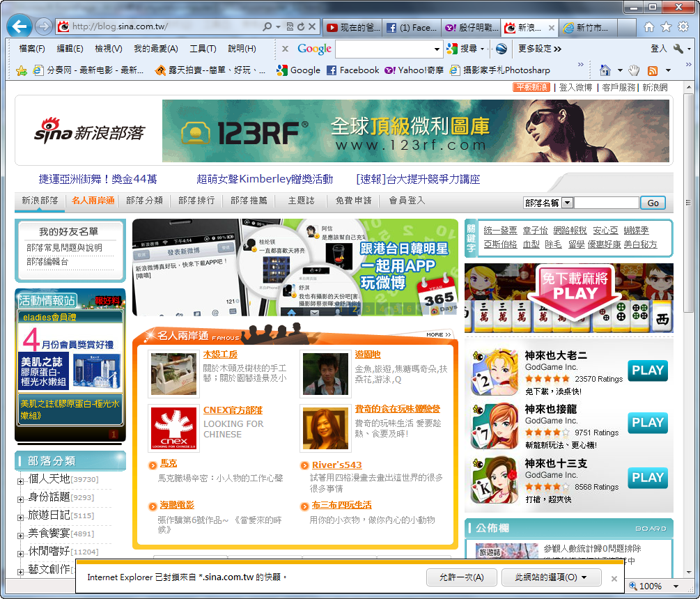The width and height of the screenshot is (700, 599).
Task: Click the CNEX官方部落 thumbnail
Action: click(173, 428)
